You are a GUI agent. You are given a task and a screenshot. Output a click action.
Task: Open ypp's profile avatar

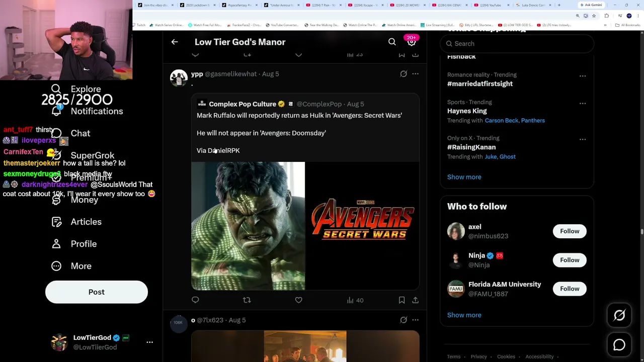[179, 78]
